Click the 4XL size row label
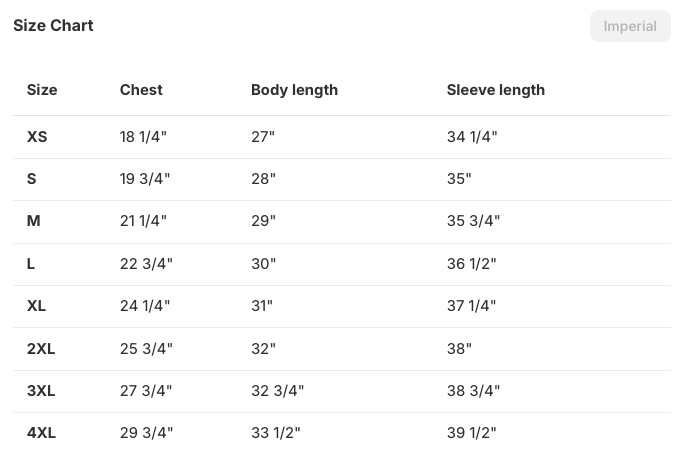The height and width of the screenshot is (461, 686). coord(41,433)
